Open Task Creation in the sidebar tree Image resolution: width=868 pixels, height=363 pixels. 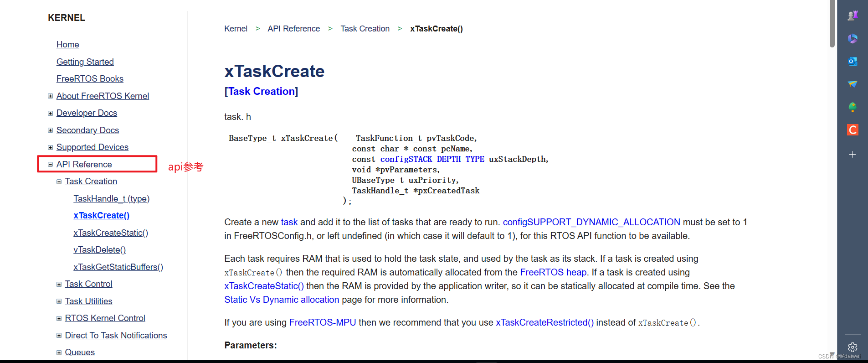[91, 181]
